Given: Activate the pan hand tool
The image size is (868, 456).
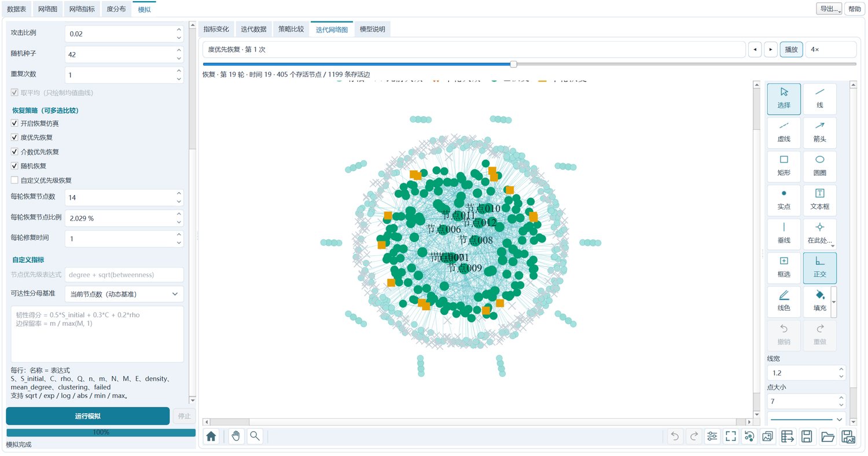Looking at the screenshot, I should click(236, 437).
